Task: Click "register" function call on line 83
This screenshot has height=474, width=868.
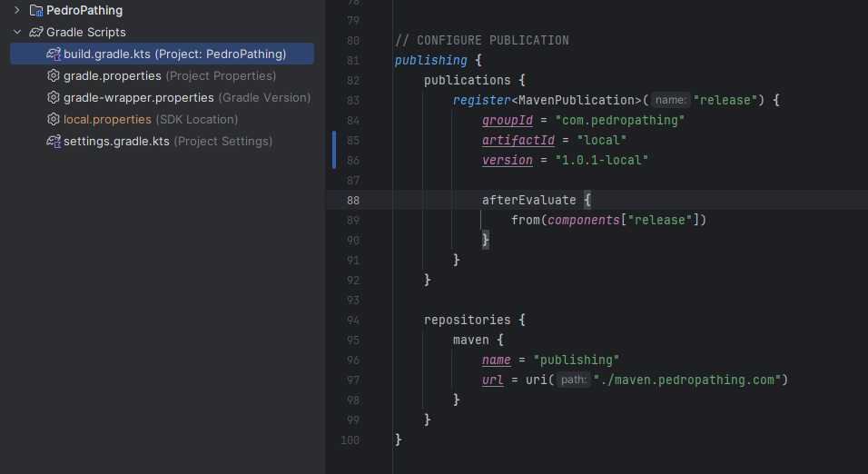Action: [x=481, y=100]
